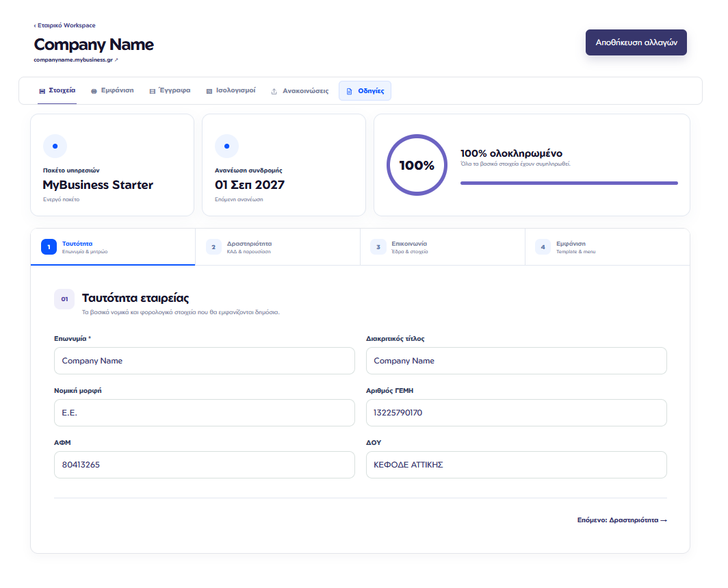Click the 100% ολοκληρωμένο heading
728x588 pixels.
(x=511, y=153)
